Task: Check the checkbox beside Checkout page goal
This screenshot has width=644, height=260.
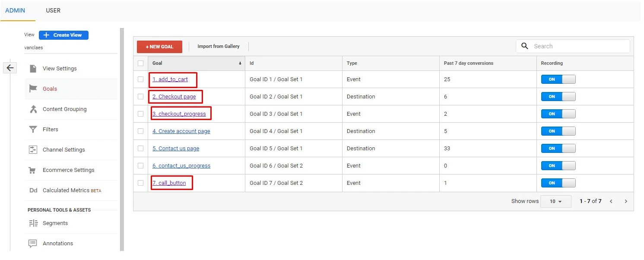Action: coord(140,96)
